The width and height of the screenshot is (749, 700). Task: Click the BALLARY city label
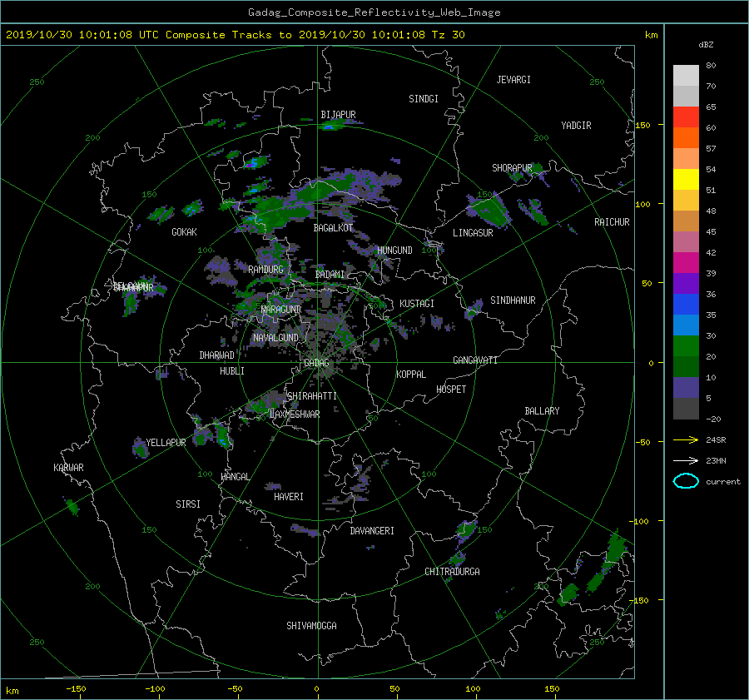tap(542, 411)
